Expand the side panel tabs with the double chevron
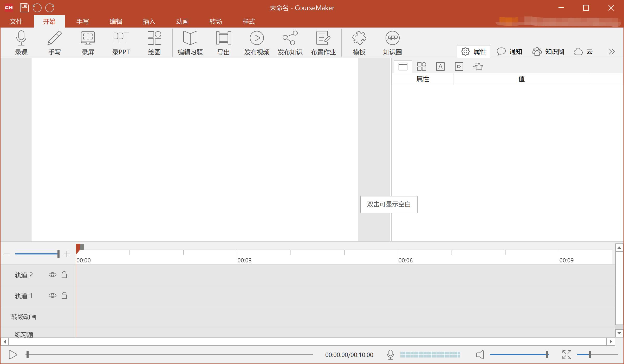624x364 pixels. (612, 52)
